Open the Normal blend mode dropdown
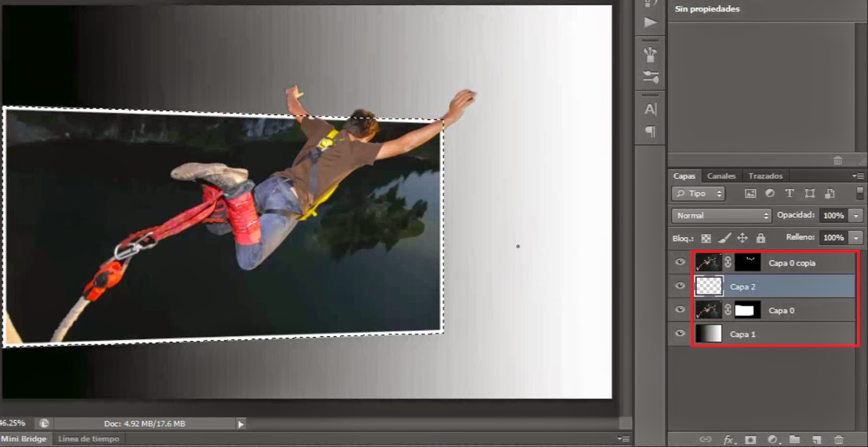 721,215
